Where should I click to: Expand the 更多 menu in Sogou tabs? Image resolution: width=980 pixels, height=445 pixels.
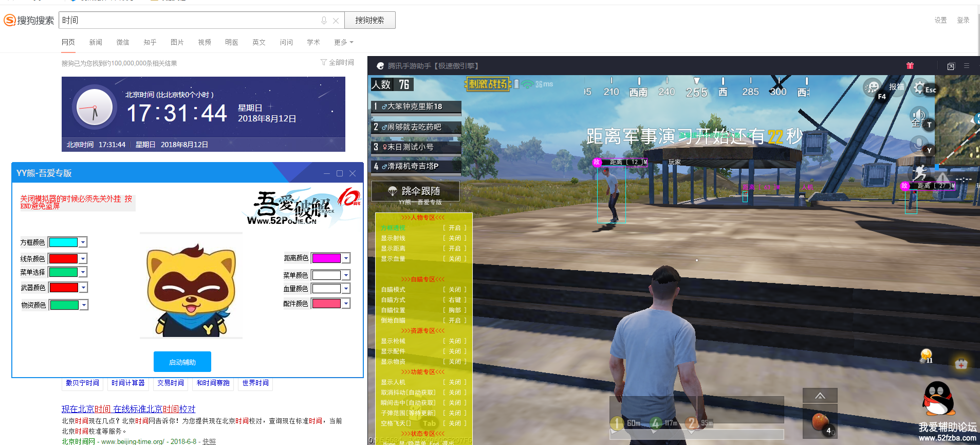(343, 42)
